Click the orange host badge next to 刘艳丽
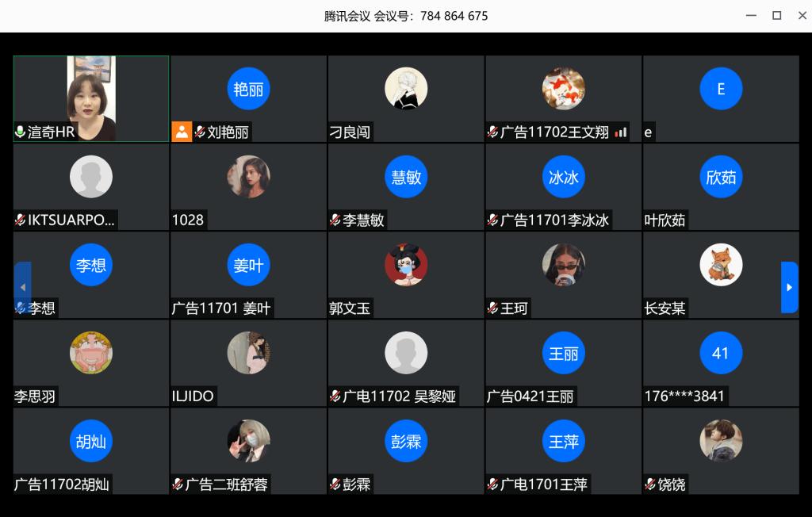Image resolution: width=812 pixels, height=517 pixels. click(182, 132)
